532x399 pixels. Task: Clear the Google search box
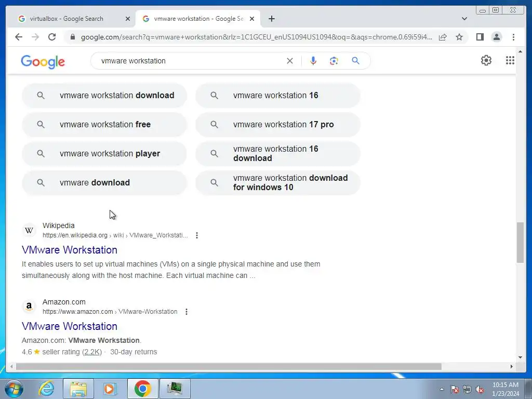[290, 61]
